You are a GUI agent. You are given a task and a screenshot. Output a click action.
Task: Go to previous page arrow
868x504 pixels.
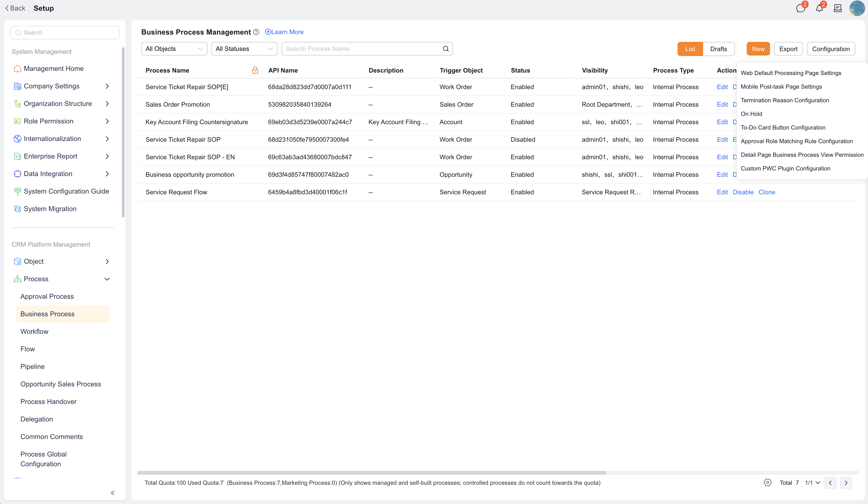coord(830,483)
